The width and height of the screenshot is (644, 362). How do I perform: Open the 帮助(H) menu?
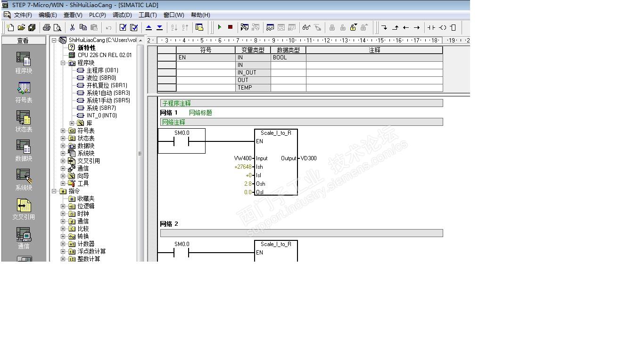pos(200,15)
